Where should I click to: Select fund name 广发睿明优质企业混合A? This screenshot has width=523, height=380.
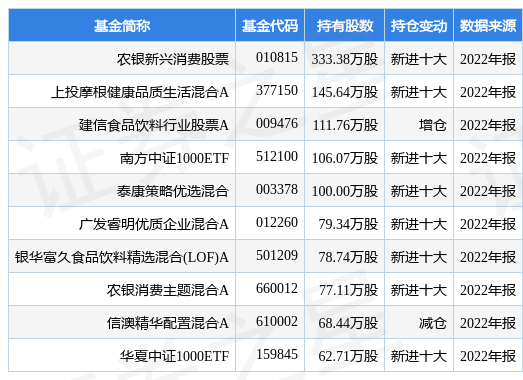(154, 224)
